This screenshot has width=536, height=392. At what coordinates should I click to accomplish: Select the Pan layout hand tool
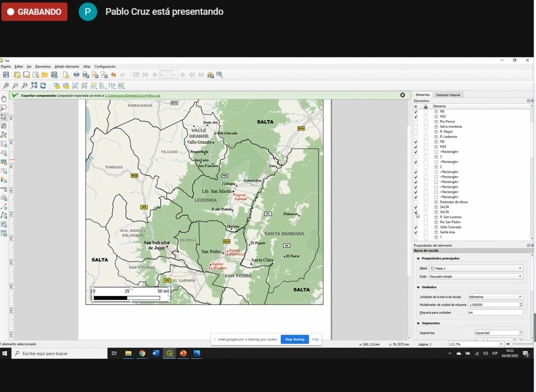4,99
